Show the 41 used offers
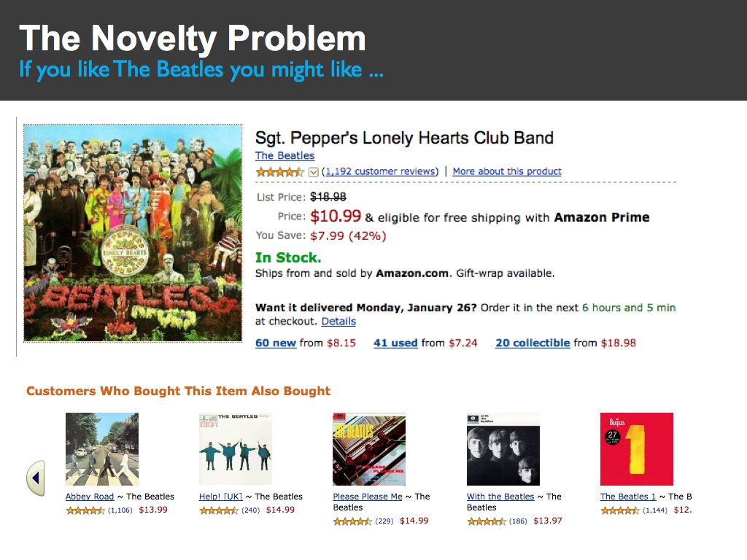Image resolution: width=747 pixels, height=560 pixels. [395, 343]
